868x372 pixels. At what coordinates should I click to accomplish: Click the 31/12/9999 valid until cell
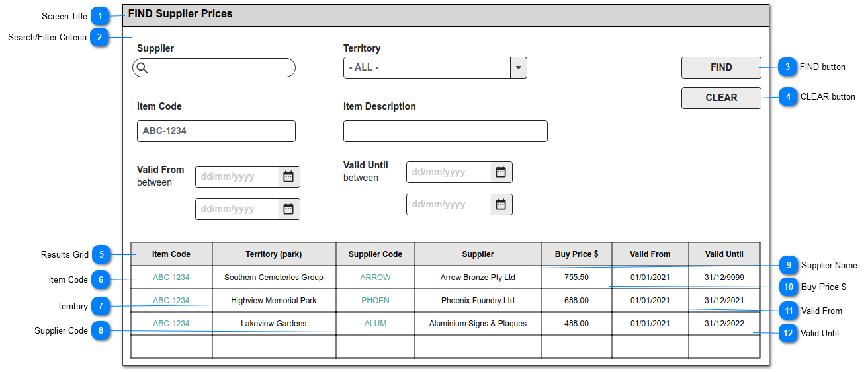click(x=724, y=278)
